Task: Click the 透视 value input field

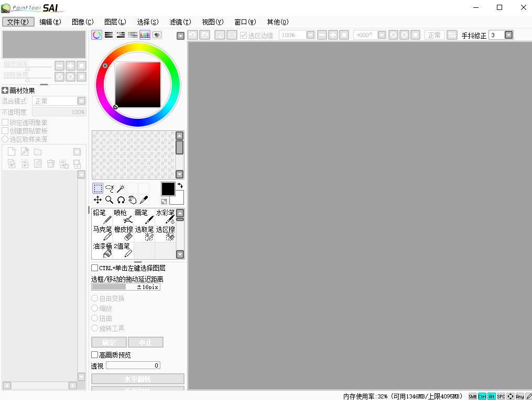Action: pyautogui.click(x=133, y=365)
